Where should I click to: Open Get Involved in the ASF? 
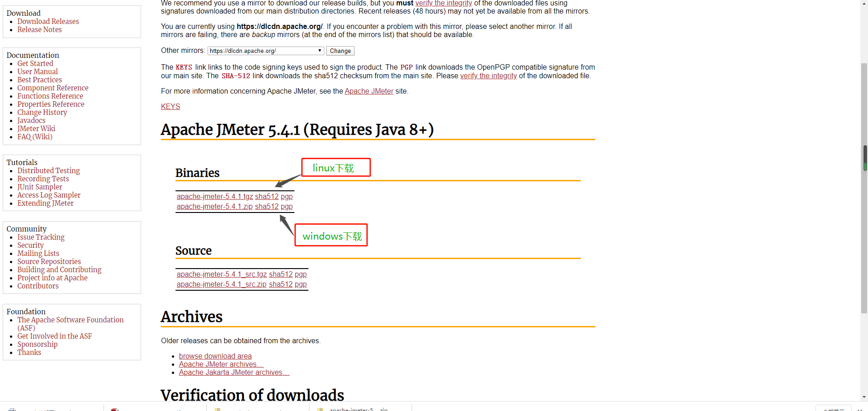[54, 336]
